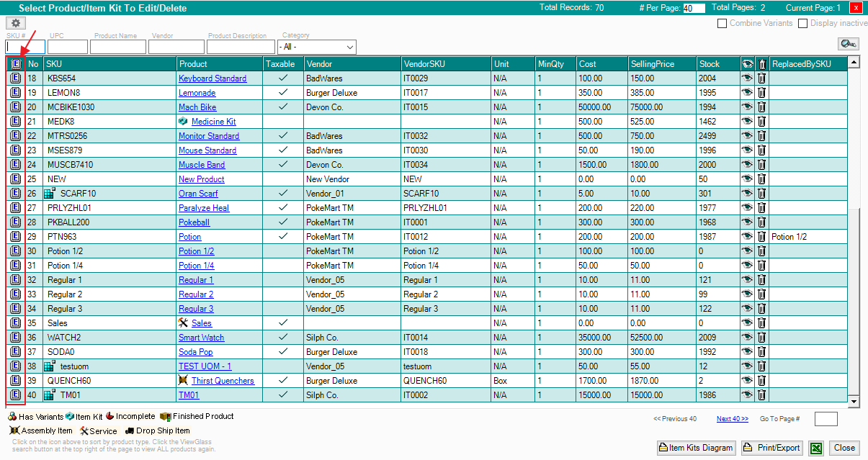Filter by Drop Ship Item legend icon

coord(130,430)
